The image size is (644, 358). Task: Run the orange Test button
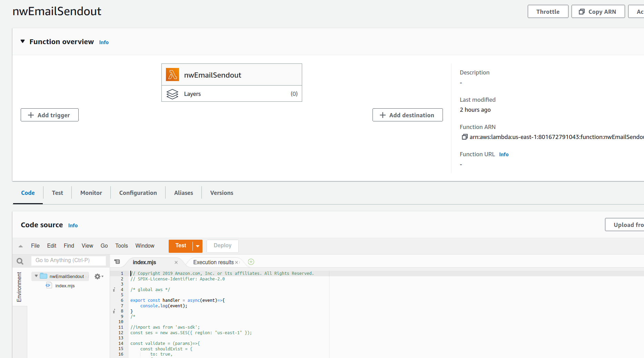[x=181, y=246]
